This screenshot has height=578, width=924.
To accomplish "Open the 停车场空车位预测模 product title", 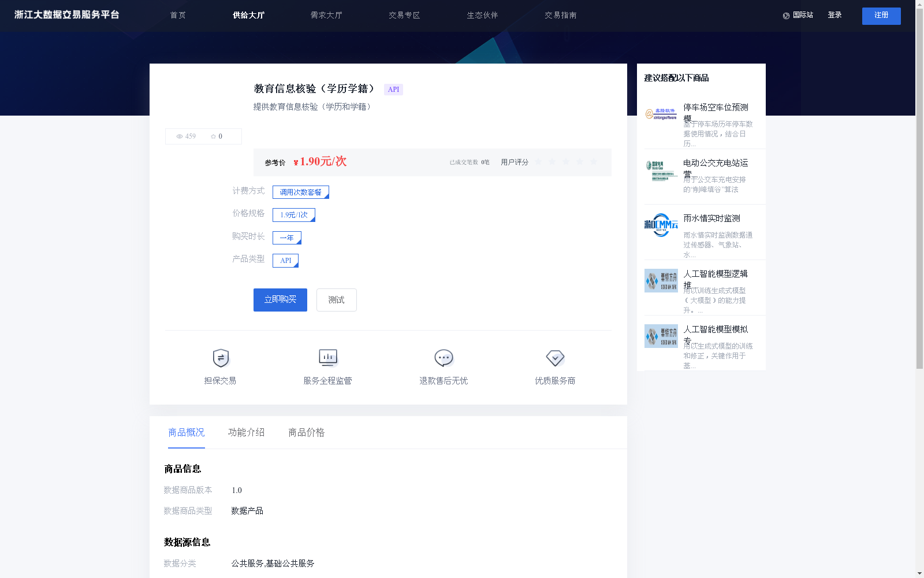I will pyautogui.click(x=716, y=113).
